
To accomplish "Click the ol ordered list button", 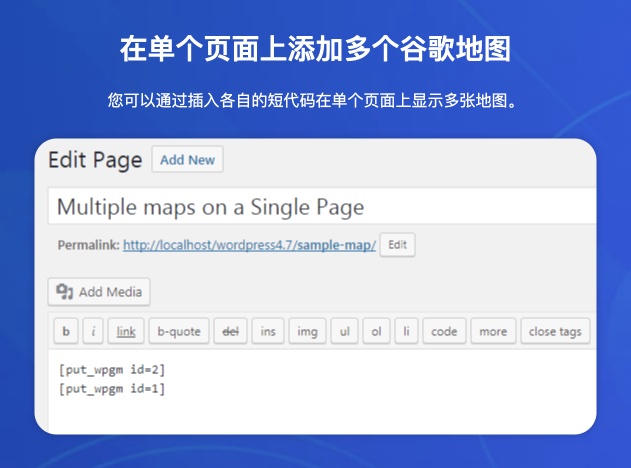I will 376,331.
